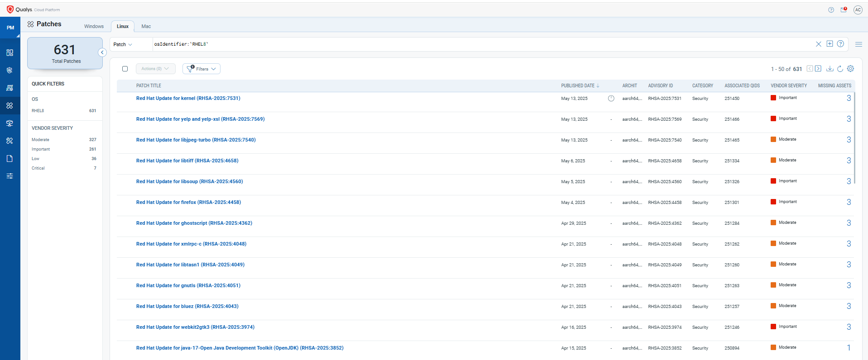Open the Assets network icon in the left sidebar
868x360 pixels.
point(10,123)
